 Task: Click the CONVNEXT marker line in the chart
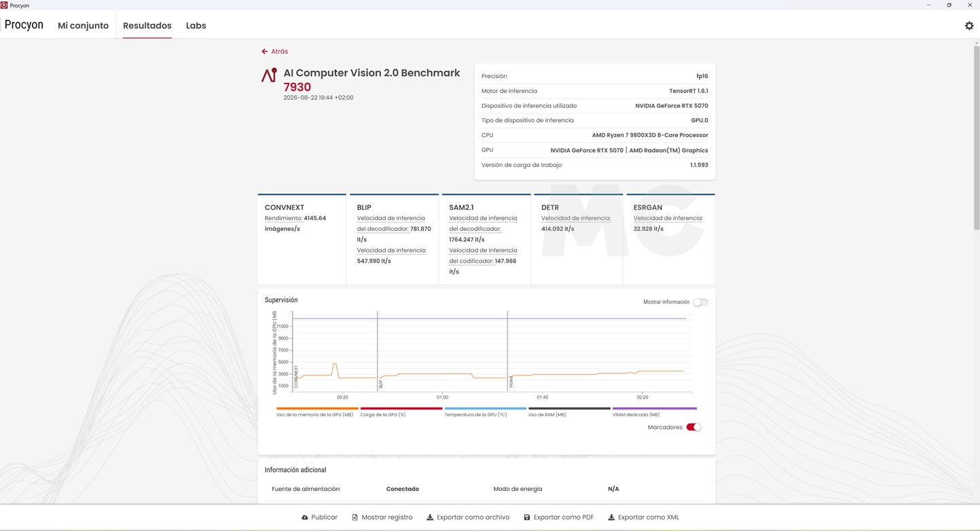point(293,352)
